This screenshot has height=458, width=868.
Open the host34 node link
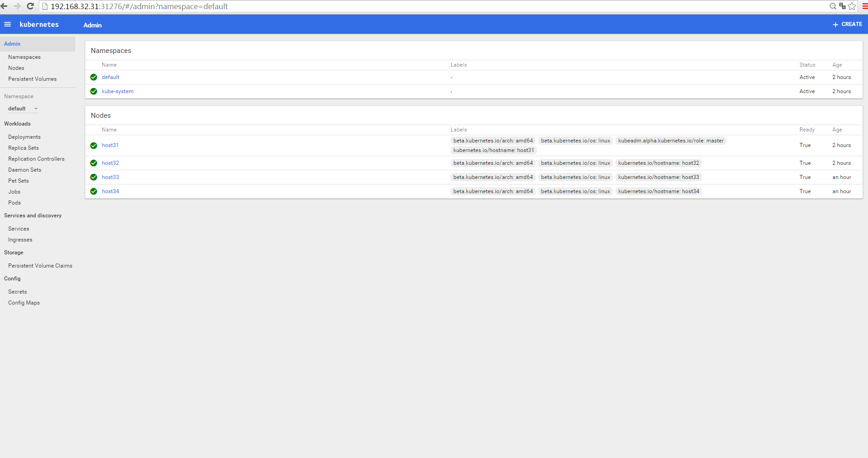point(110,191)
